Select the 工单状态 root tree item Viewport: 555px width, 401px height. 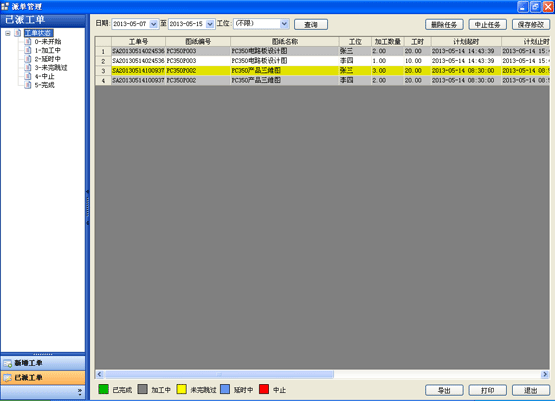pos(39,33)
